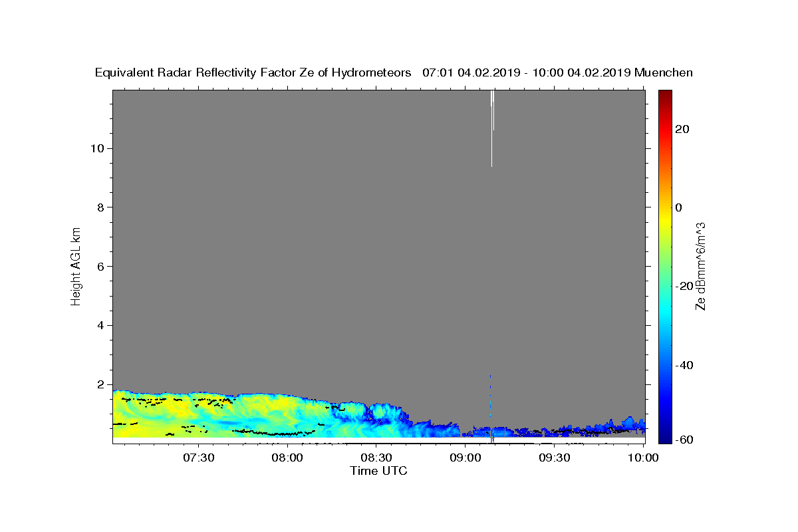
Task: Click the height tick label 10
Action: click(96, 148)
